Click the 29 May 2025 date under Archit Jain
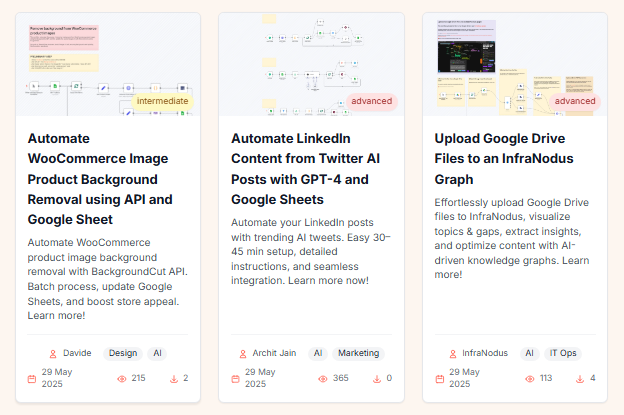Screen dimensions: 624x415 pos(260,378)
